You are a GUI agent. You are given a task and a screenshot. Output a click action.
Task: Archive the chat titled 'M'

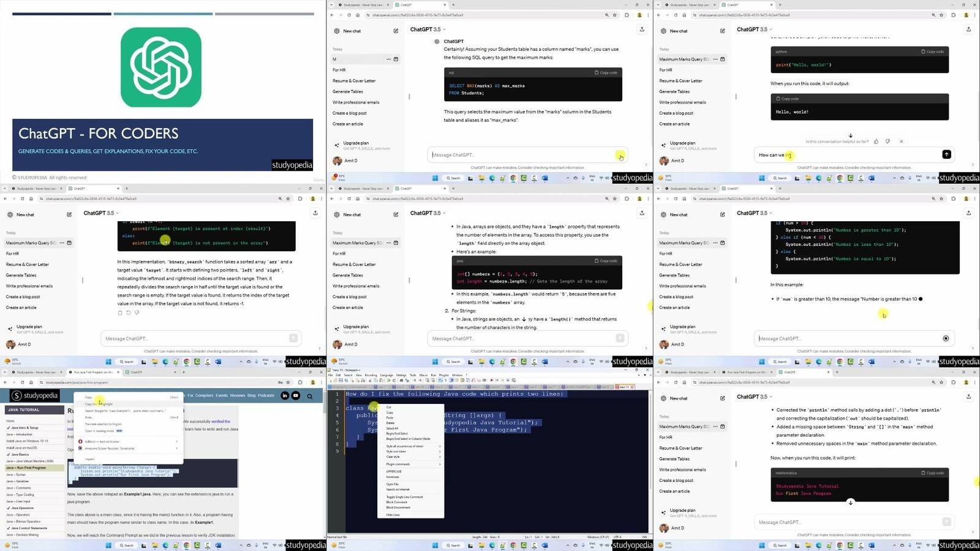pos(396,59)
